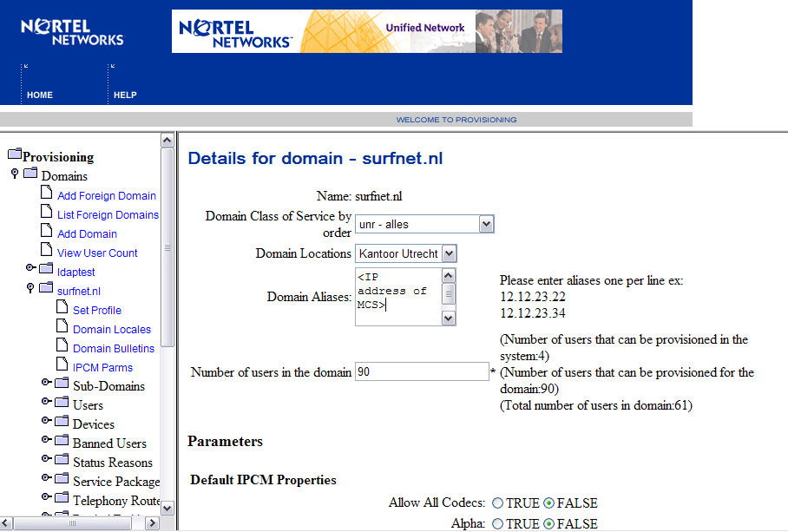Click the List Foreign Domains page icon
Screen dimensions: 788x532
click(46, 211)
